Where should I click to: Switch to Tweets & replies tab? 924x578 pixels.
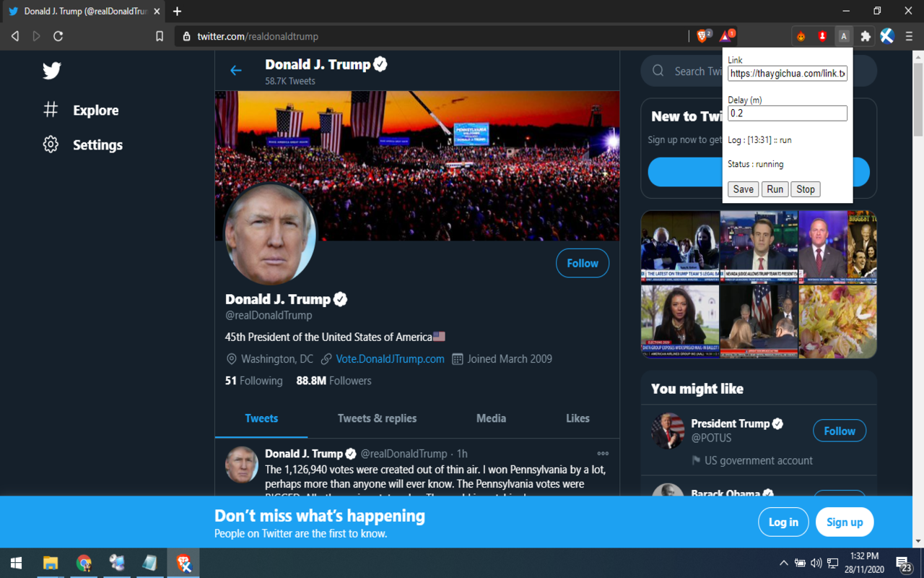[377, 418]
